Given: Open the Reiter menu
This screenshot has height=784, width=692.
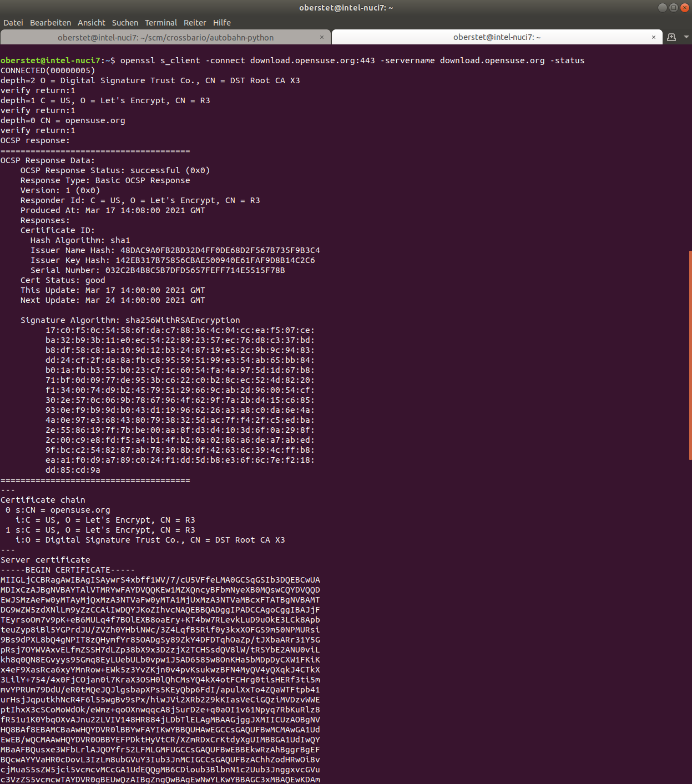Looking at the screenshot, I should click(x=195, y=23).
